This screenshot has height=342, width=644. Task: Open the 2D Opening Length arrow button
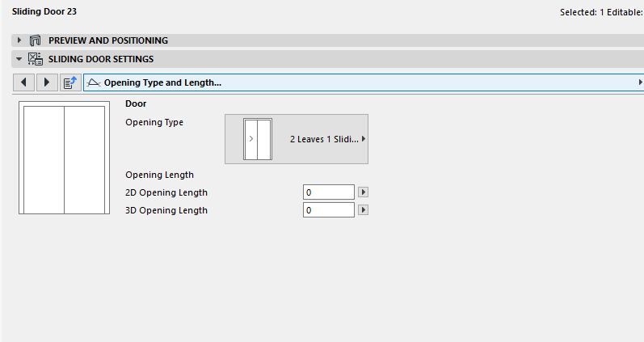coord(363,192)
